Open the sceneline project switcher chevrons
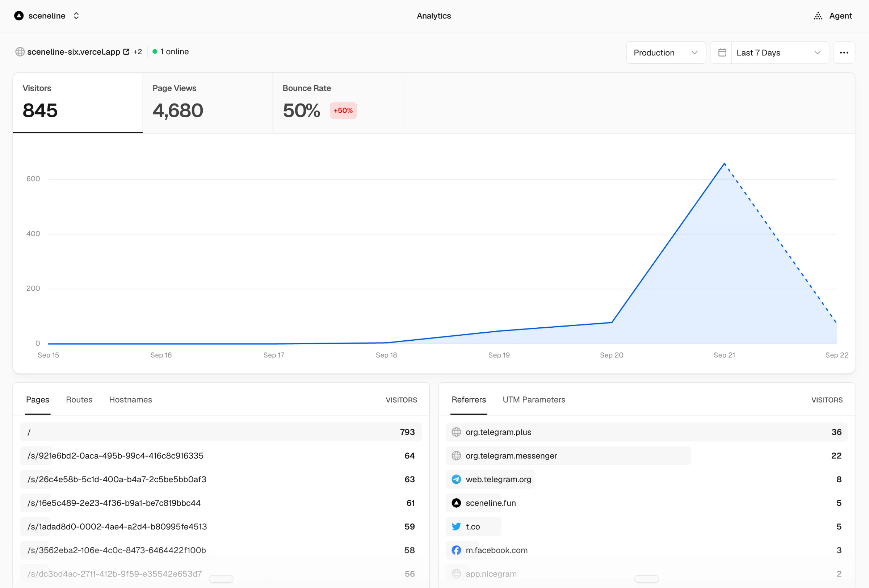Screen dimensions: 869x588 [x=76, y=16]
